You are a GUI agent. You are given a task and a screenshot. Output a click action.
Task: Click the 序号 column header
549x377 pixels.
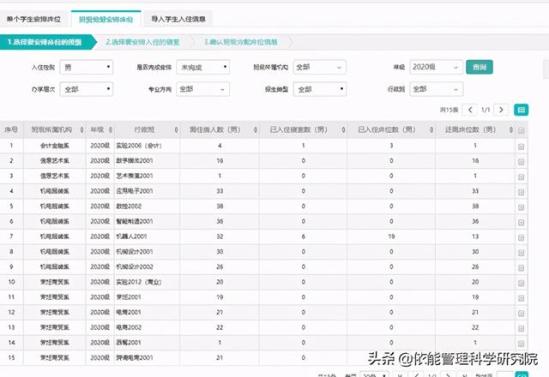(x=11, y=130)
